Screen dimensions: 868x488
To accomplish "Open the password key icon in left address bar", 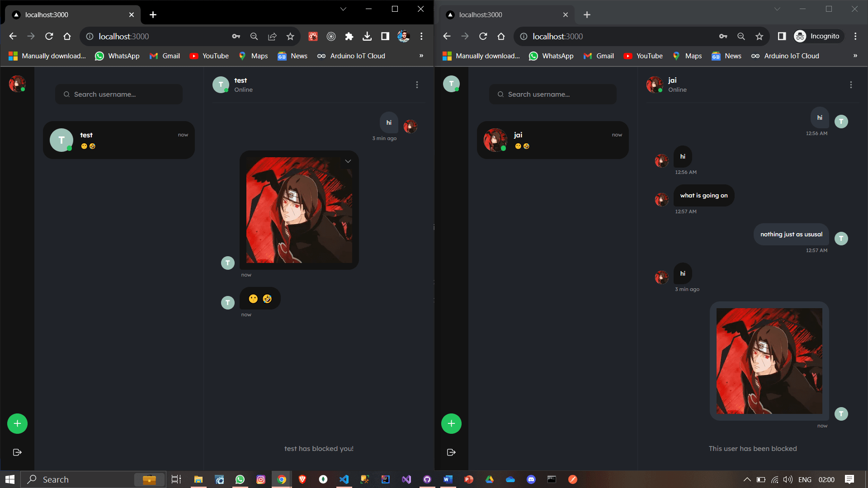I will (x=236, y=36).
